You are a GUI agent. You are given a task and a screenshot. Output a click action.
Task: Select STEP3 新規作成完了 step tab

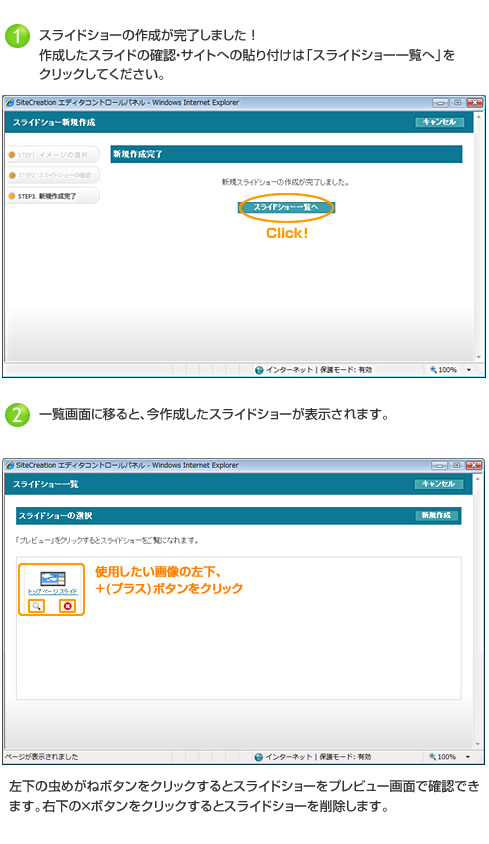pos(52,196)
